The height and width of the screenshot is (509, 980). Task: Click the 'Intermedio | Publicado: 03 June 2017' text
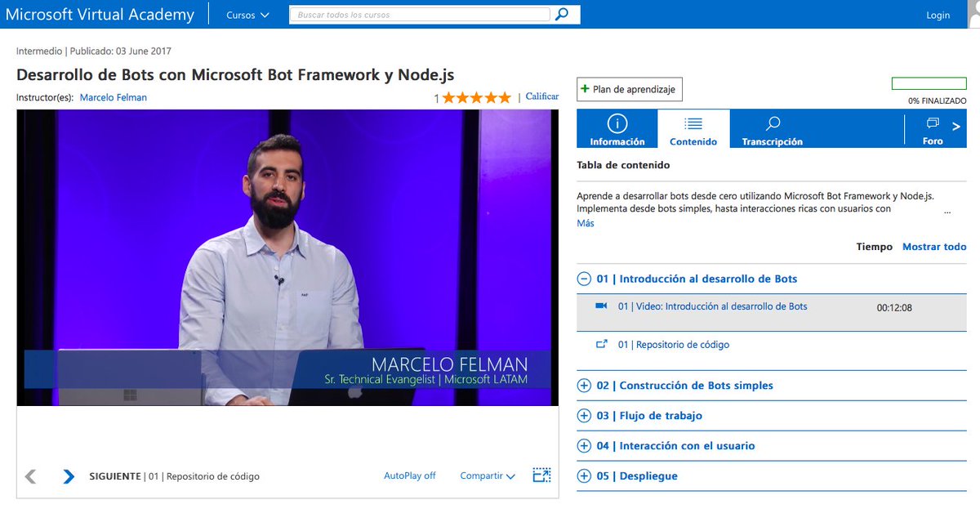coord(94,51)
